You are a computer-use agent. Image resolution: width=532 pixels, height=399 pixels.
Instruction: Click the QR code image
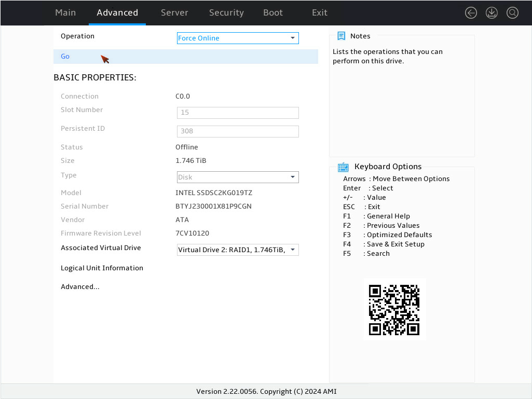(x=394, y=309)
